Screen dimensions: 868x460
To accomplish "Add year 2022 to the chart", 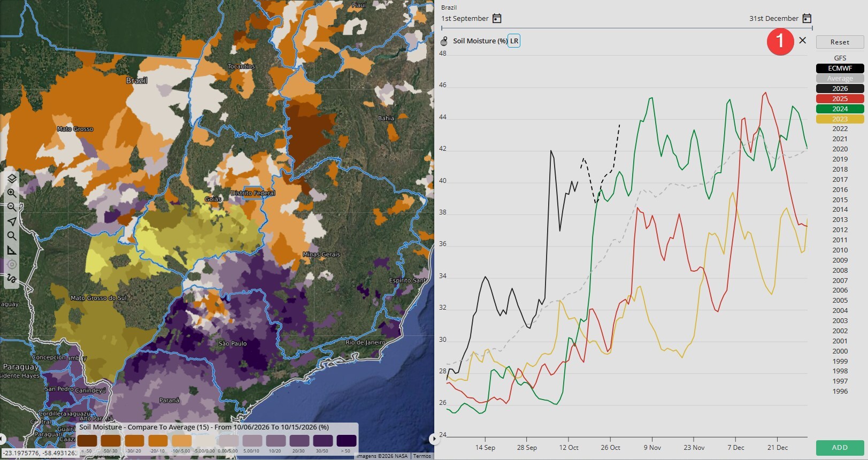I will pyautogui.click(x=840, y=128).
